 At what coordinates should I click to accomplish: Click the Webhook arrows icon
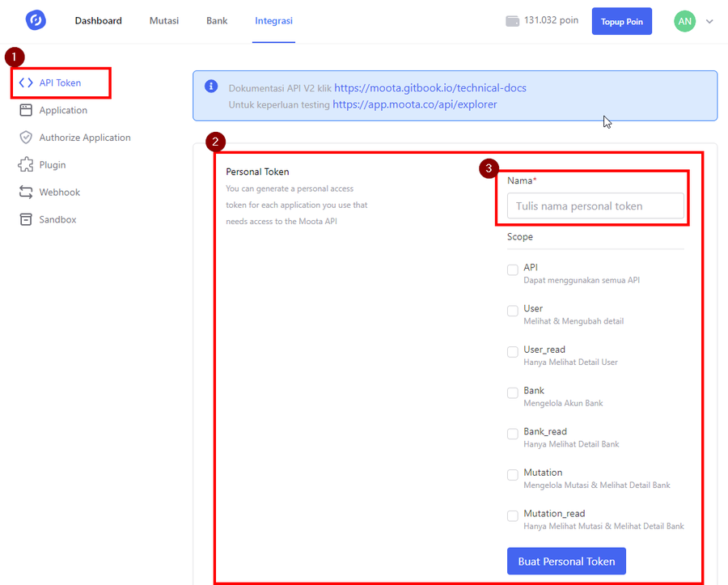(26, 193)
